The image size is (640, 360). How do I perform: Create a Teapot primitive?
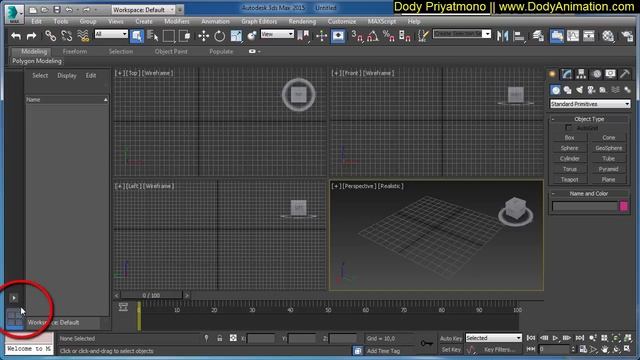[x=569, y=179]
